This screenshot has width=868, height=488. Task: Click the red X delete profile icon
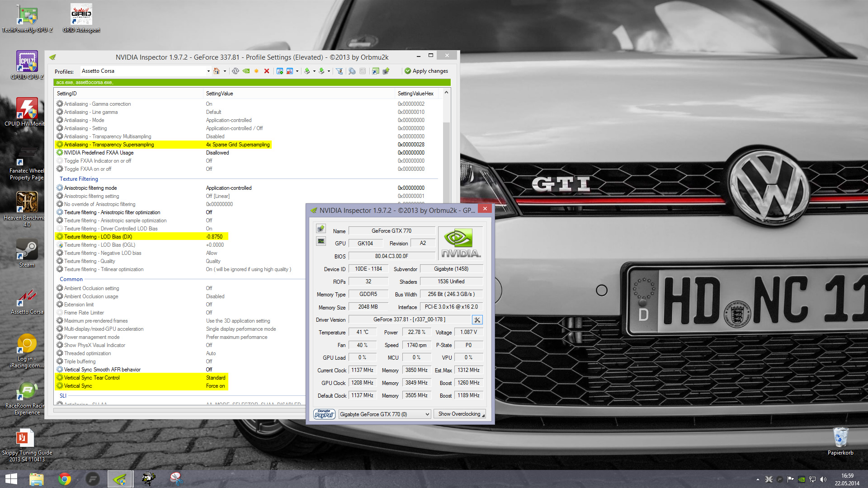point(267,71)
